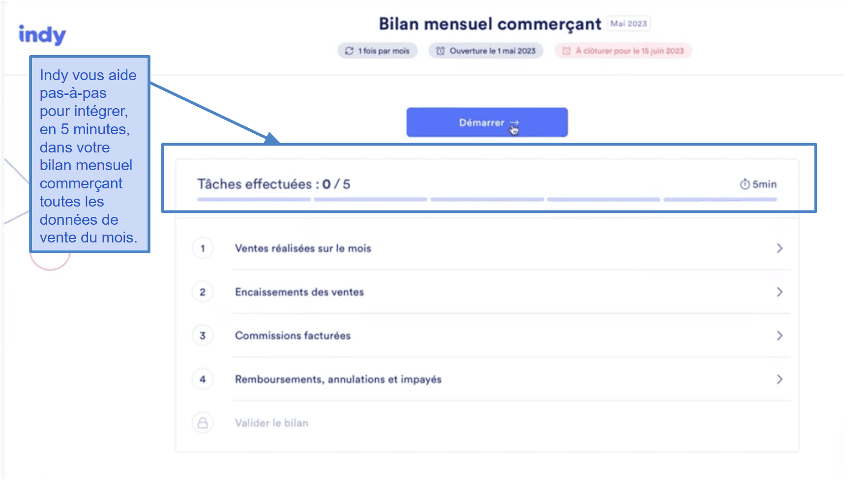
Task: Select step number 1 circle
Action: (203, 248)
